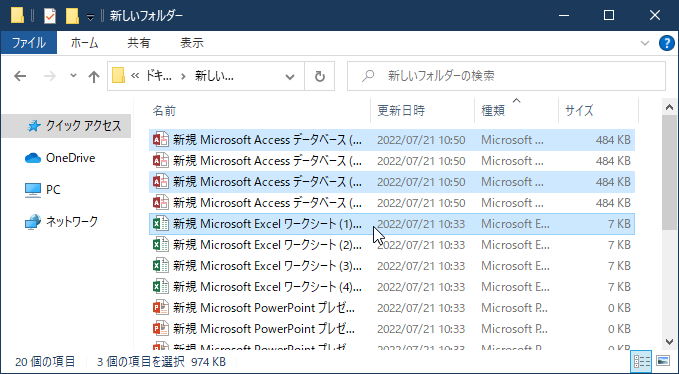Viewport: 679px width, 374px height.
Task: Select 新規 Microsoft Excel ワークシート (4) file name
Action: tap(267, 287)
